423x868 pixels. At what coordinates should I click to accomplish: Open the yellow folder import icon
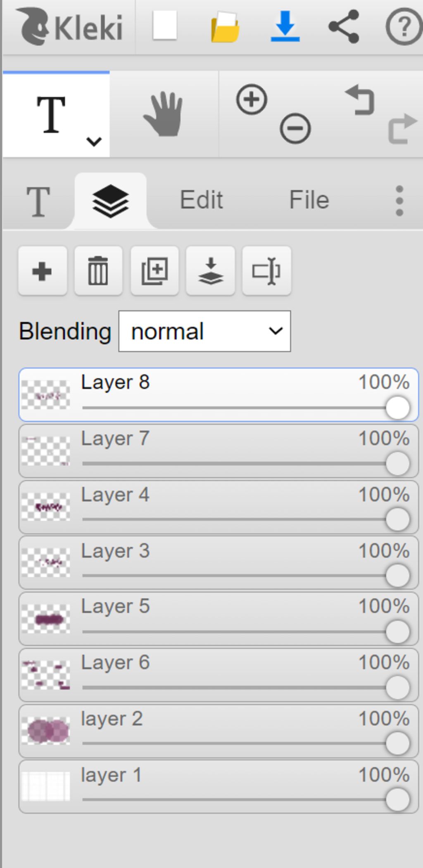tap(225, 27)
